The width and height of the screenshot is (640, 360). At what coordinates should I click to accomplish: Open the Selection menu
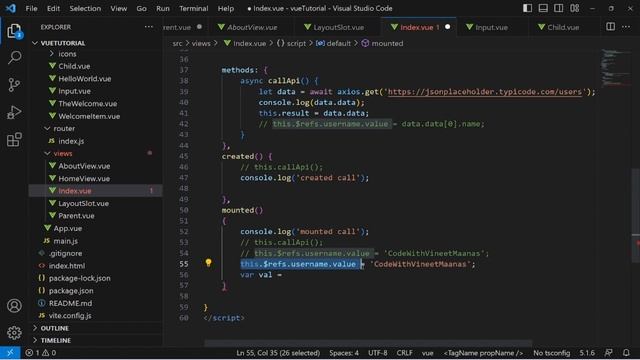tap(85, 8)
